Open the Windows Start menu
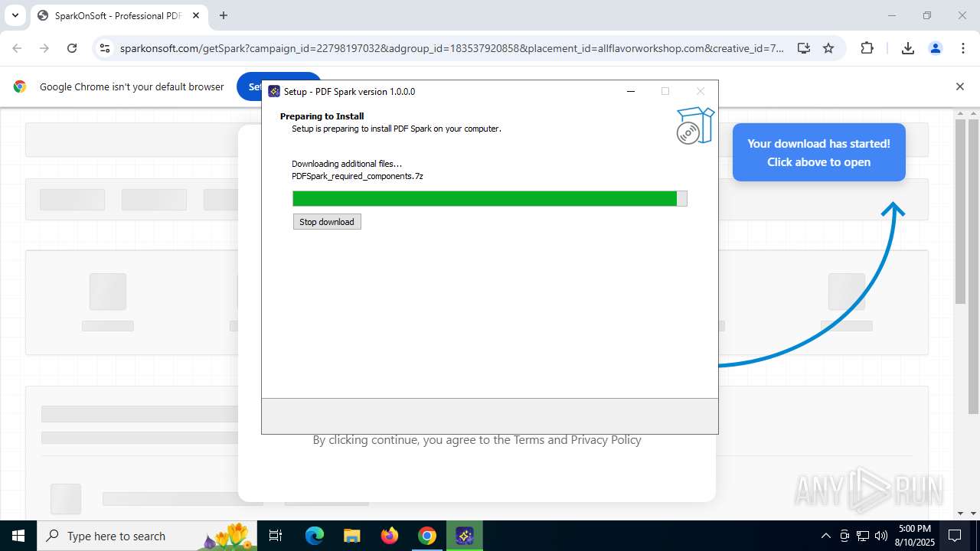The height and width of the screenshot is (551, 980). click(x=18, y=536)
